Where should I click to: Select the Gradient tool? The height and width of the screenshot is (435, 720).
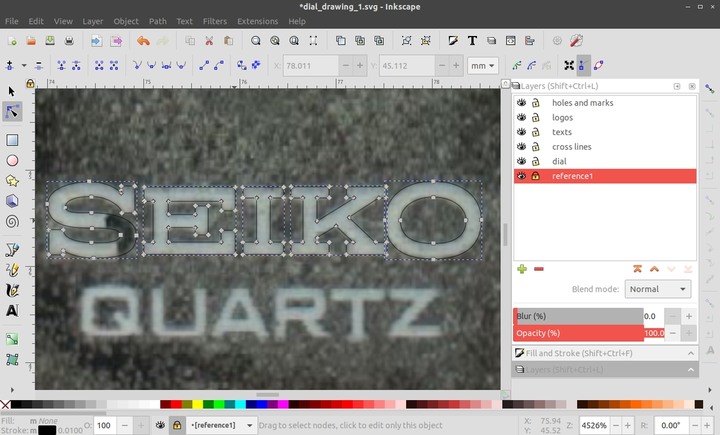(x=12, y=339)
